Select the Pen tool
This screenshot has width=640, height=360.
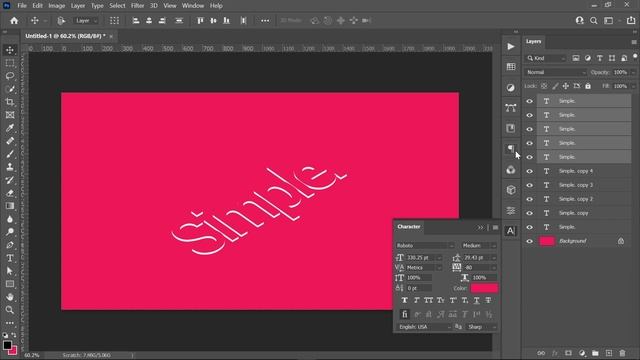point(10,245)
